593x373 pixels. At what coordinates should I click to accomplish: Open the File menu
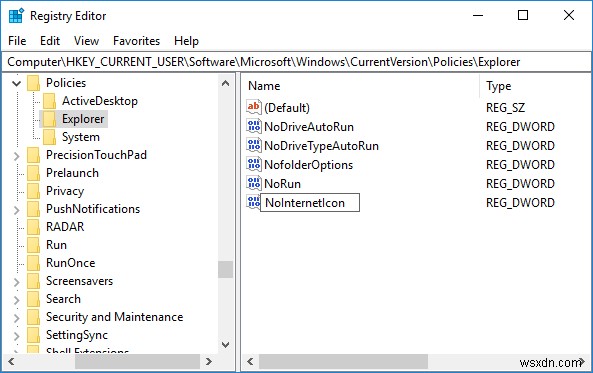click(17, 41)
